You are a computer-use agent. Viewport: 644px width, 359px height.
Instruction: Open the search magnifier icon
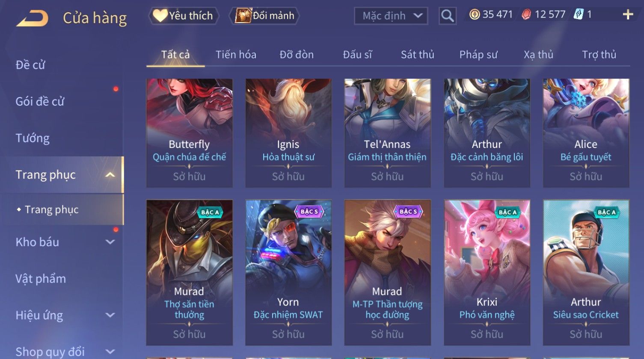click(x=448, y=16)
